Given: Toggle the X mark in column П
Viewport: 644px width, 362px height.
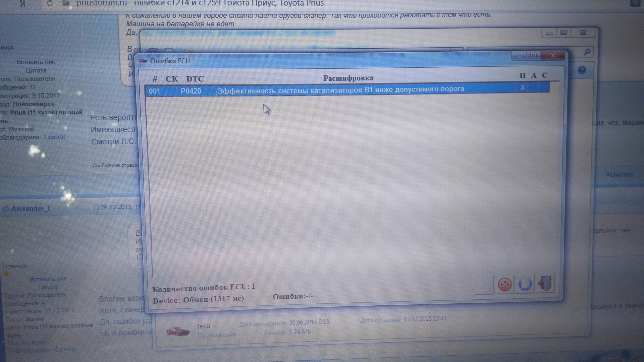Looking at the screenshot, I should [x=522, y=88].
